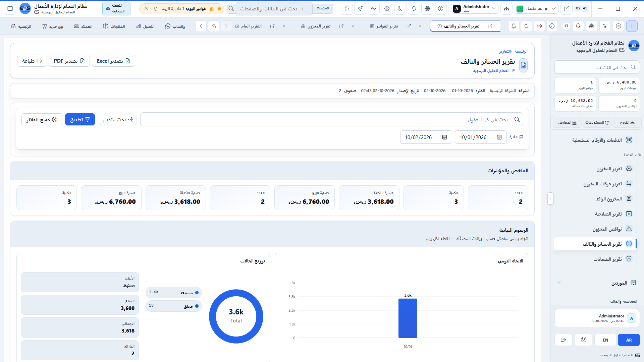Open the help question mark icon
Screen dimensions: 644x362
(x=441, y=9)
